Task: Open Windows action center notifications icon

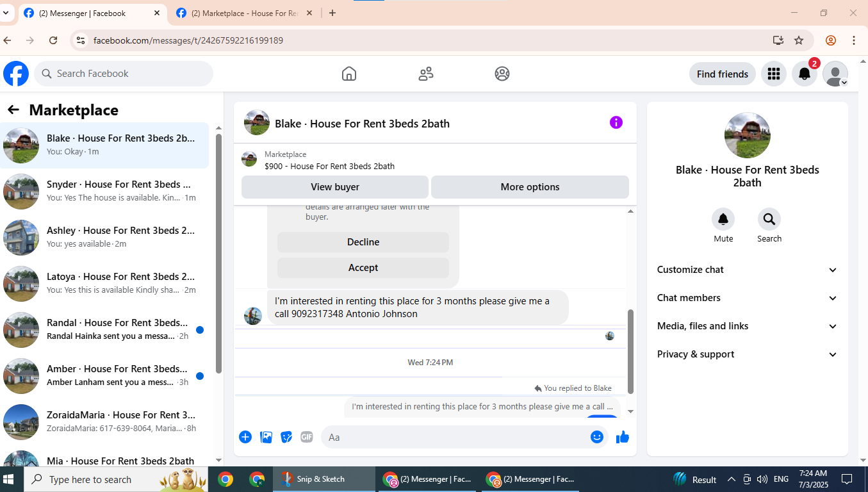Action: pos(847,479)
